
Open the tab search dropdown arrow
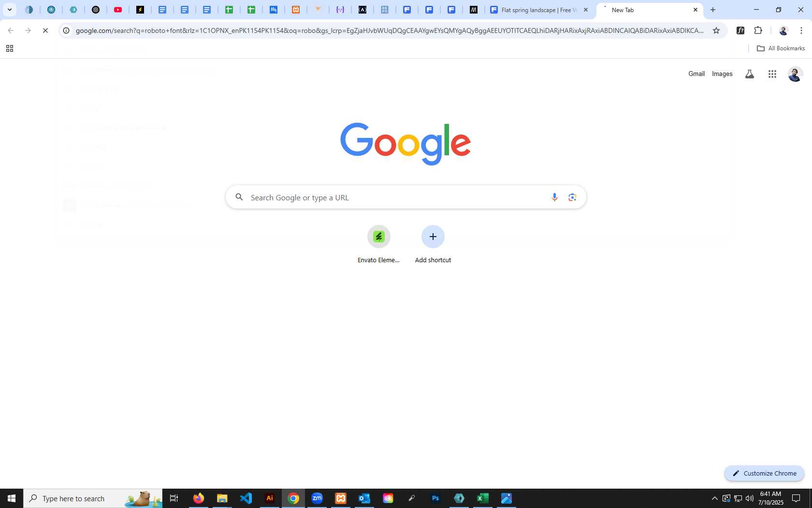click(x=9, y=10)
